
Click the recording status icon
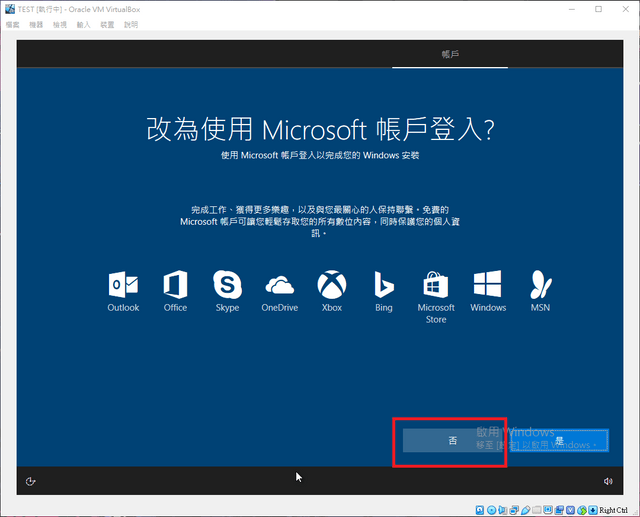pyautogui.click(x=559, y=510)
